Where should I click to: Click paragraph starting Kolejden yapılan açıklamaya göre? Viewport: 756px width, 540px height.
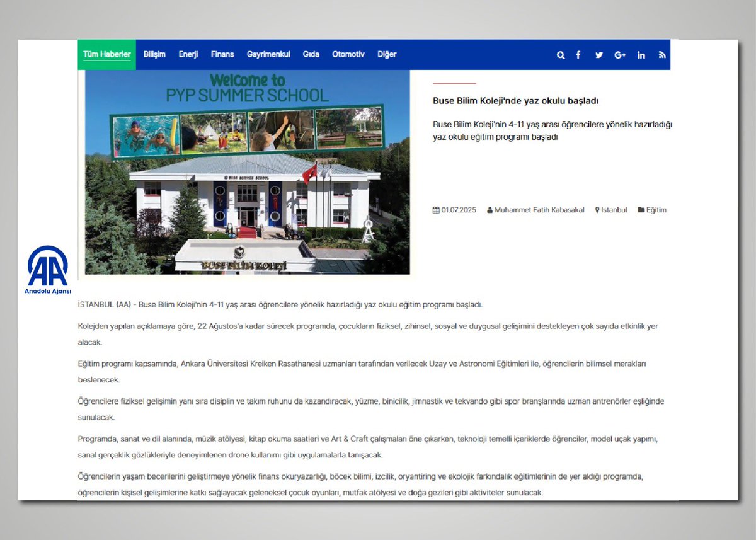(368, 334)
